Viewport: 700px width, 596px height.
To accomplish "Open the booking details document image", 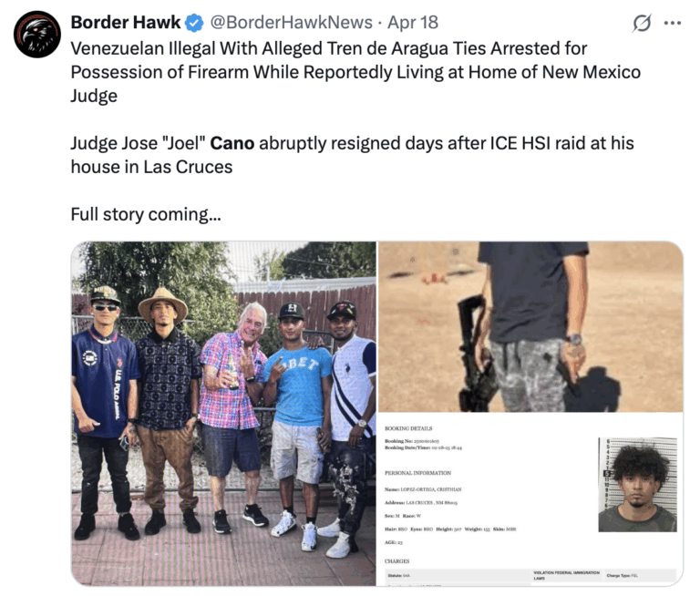I will 530,499.
